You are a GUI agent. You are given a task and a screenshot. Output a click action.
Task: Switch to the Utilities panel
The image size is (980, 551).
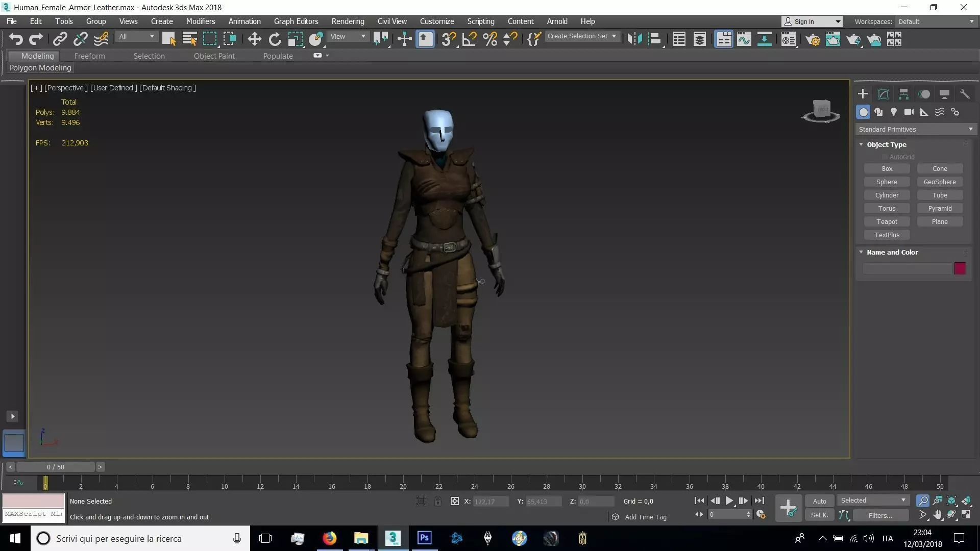[965, 94]
